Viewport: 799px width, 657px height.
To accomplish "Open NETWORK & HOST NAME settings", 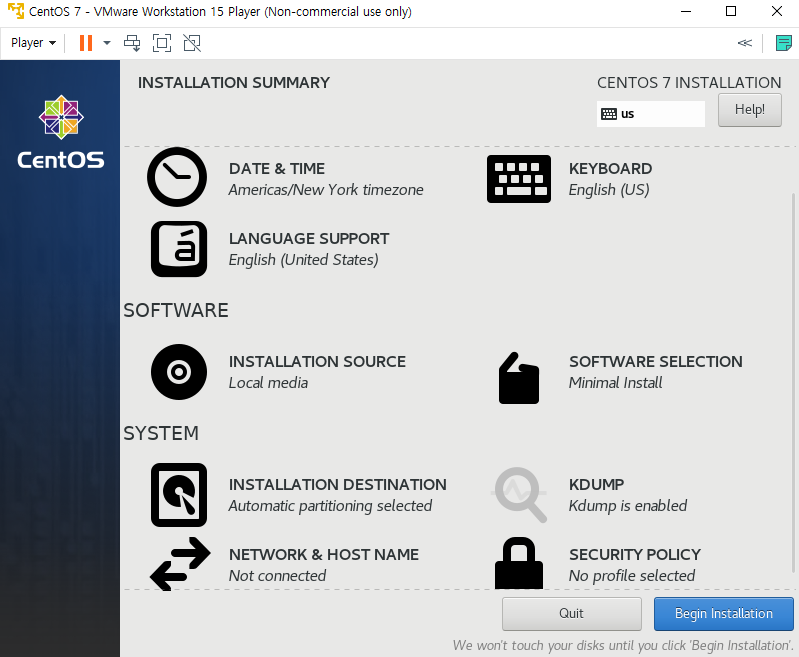I will (x=324, y=554).
